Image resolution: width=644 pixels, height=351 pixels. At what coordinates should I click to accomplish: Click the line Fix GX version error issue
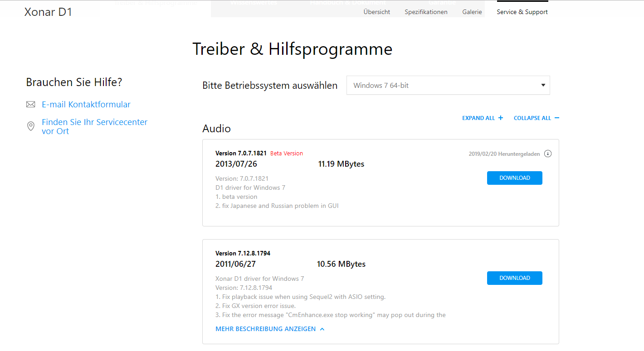[x=255, y=306]
